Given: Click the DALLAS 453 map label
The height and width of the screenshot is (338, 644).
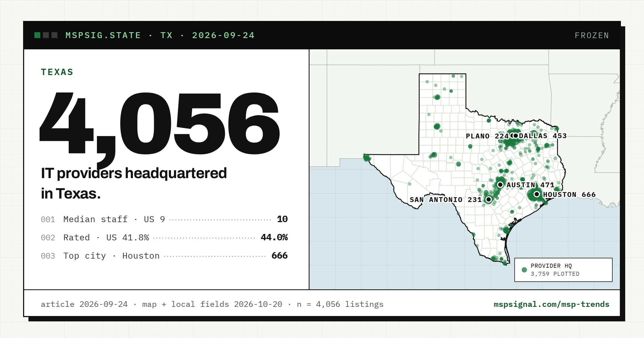Looking at the screenshot, I should coord(543,136).
